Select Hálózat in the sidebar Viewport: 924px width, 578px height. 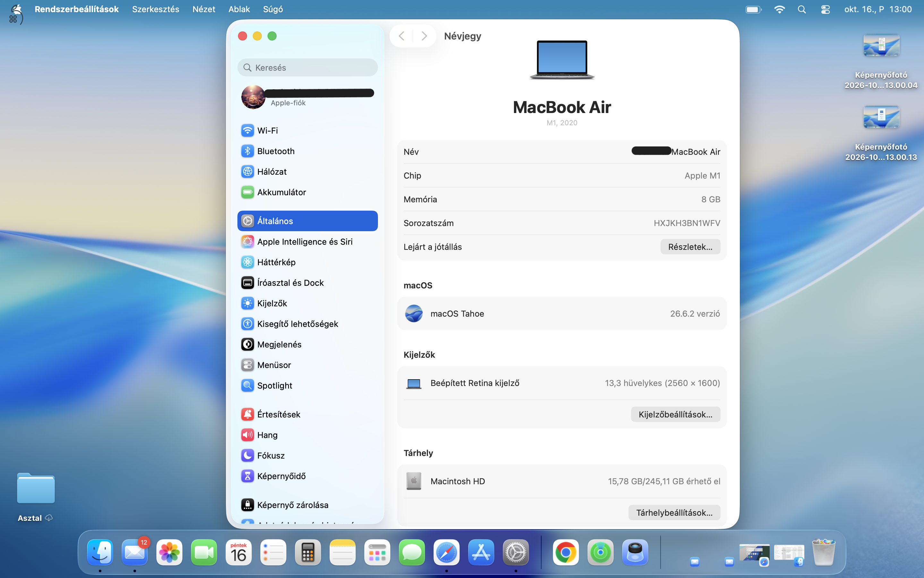(x=307, y=172)
